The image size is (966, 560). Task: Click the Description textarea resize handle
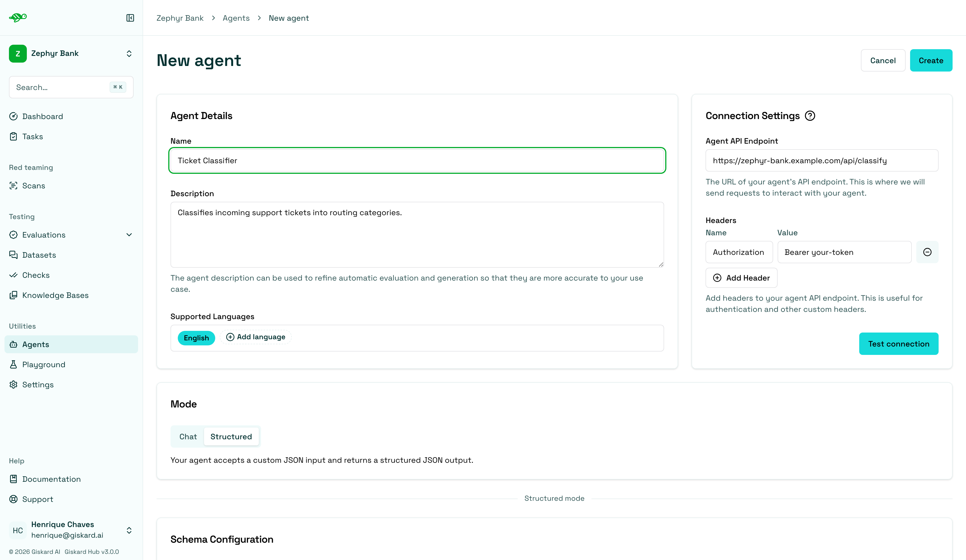661,264
